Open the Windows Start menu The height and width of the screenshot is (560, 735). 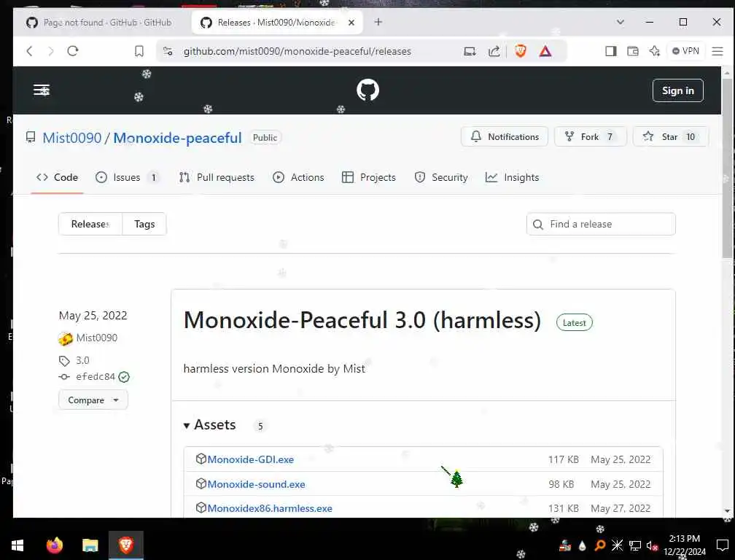pyautogui.click(x=17, y=545)
